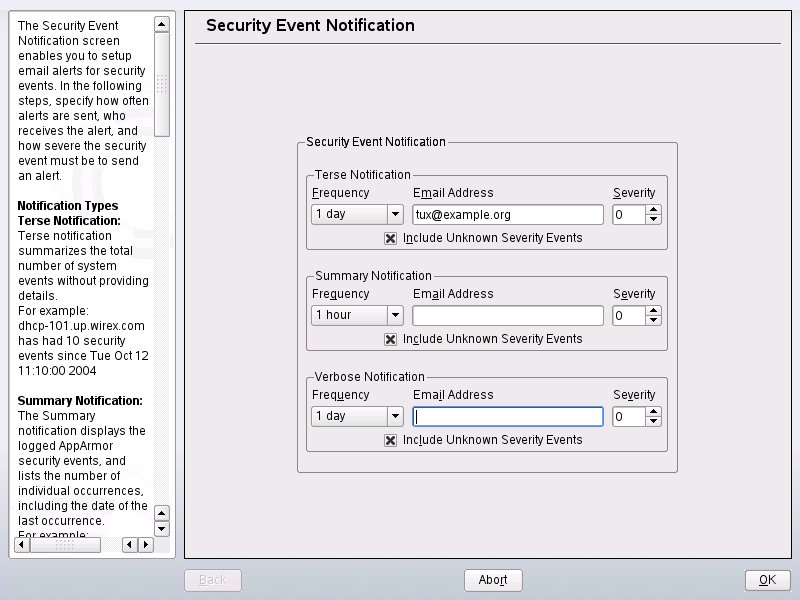Toggle Include Unknown Severity Events under Verbose Notification

point(390,440)
